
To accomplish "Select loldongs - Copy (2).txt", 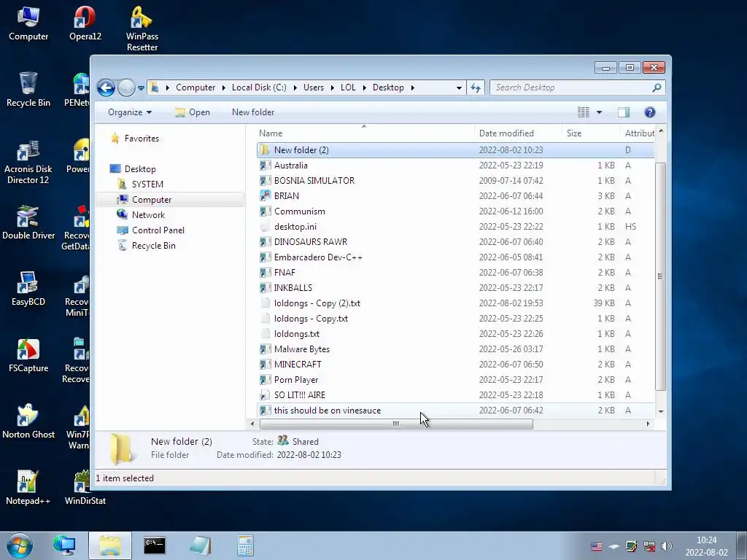I will pyautogui.click(x=455, y=303).
